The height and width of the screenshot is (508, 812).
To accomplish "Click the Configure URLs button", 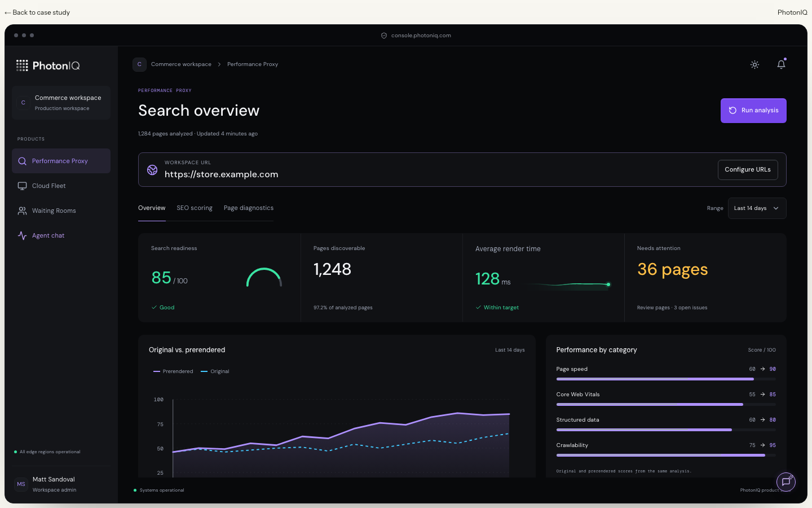I will tap(748, 170).
